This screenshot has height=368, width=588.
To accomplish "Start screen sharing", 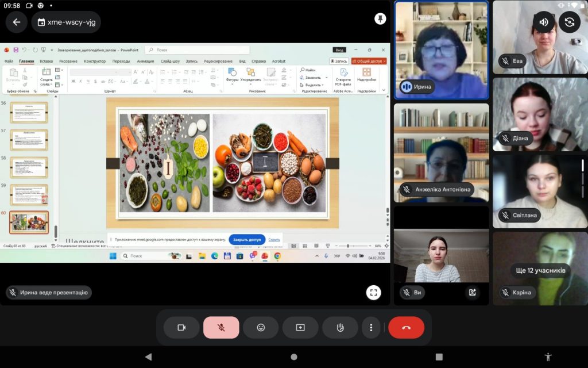I will click(300, 327).
